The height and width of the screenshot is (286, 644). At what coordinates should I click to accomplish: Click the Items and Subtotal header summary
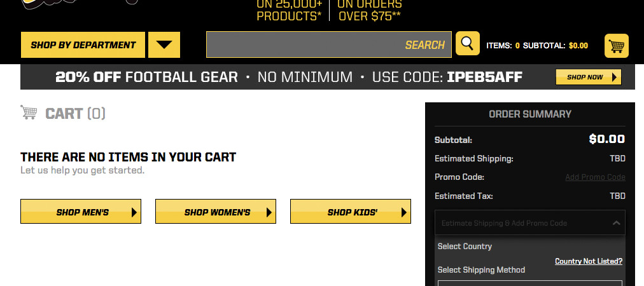536,46
